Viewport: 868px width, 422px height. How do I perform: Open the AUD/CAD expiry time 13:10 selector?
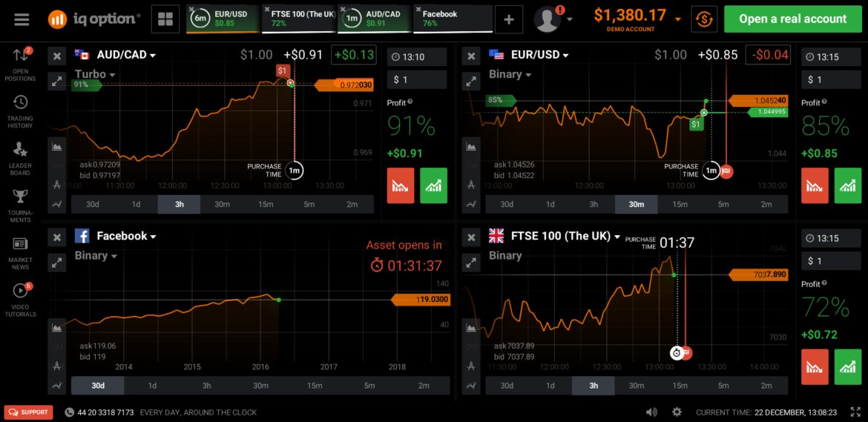pos(417,57)
